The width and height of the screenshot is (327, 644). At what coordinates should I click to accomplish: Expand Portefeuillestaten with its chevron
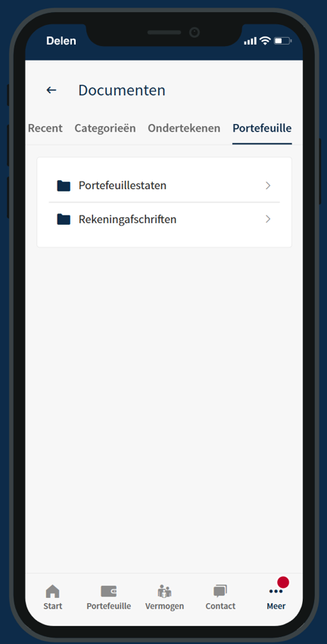point(268,185)
